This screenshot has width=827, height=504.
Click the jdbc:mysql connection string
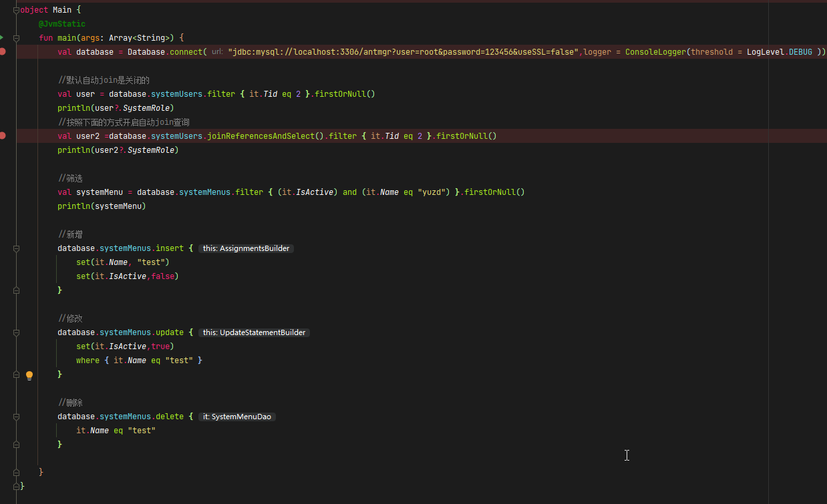[x=403, y=52]
